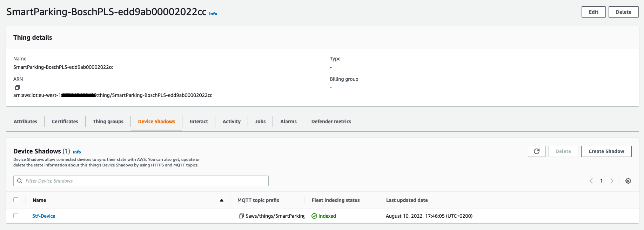Copy the thing ARN with copy icon

(x=18, y=87)
